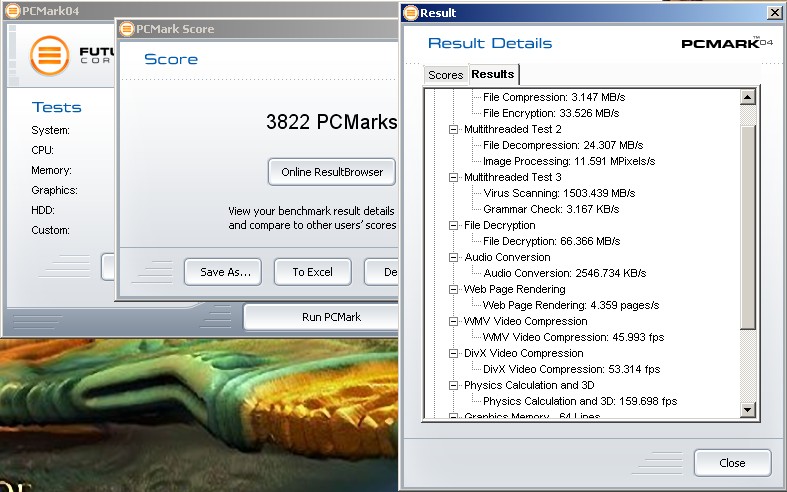Viewport: 787px width, 492px height.
Task: Click the HDD: label in Tests list
Action: pos(43,210)
